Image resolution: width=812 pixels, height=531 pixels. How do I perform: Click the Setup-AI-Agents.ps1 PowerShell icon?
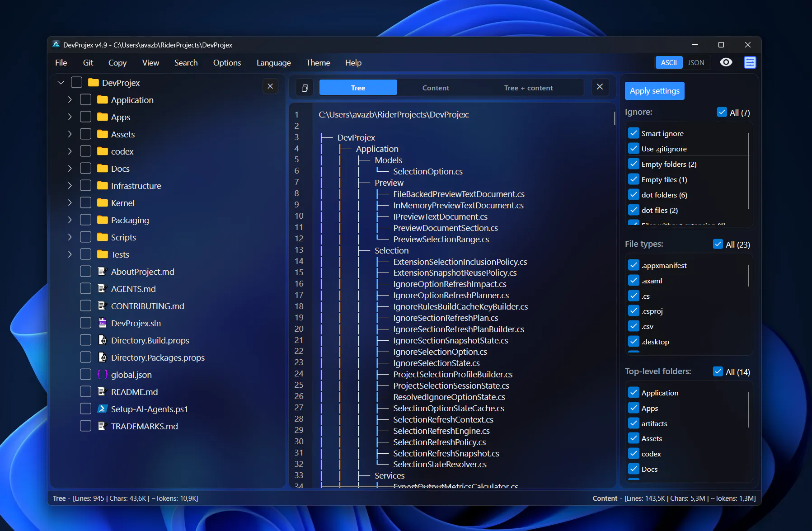(103, 409)
